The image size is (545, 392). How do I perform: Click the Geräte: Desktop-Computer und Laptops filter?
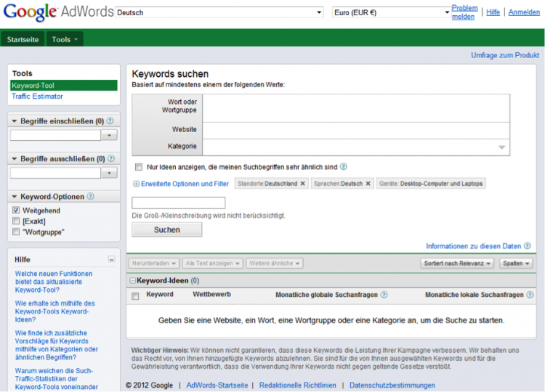(x=431, y=184)
